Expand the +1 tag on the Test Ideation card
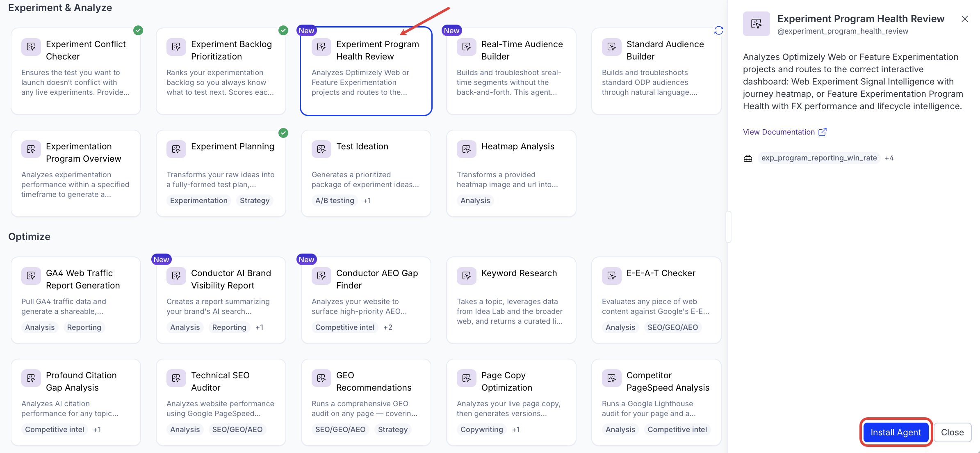This screenshot has height=453, width=980. 367,201
